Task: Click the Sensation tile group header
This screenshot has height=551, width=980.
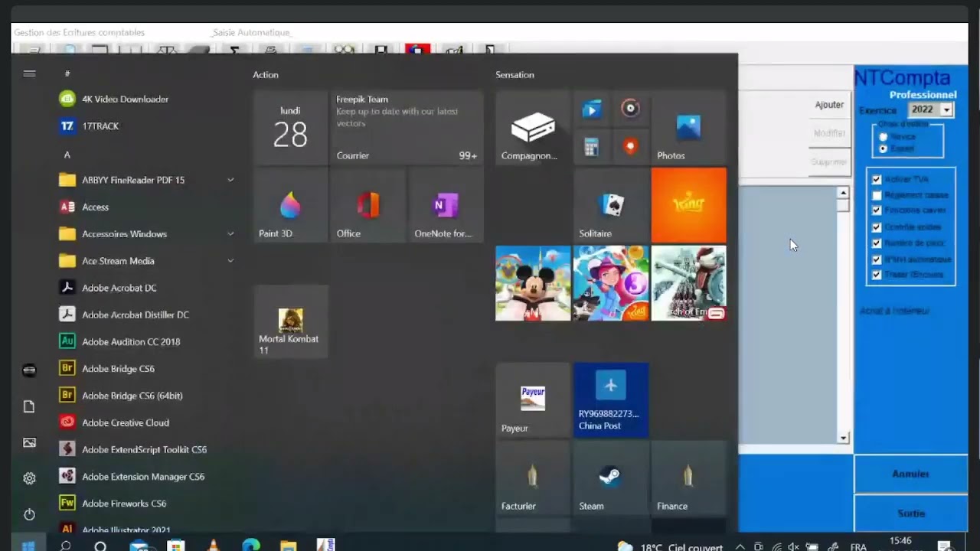Action: (x=514, y=75)
